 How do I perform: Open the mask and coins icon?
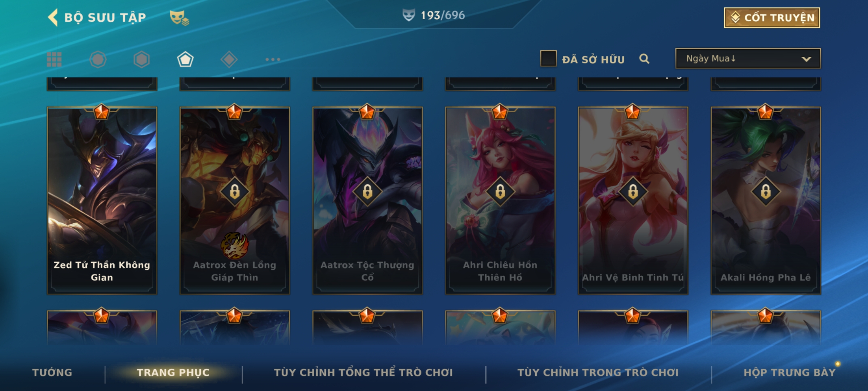tap(179, 18)
